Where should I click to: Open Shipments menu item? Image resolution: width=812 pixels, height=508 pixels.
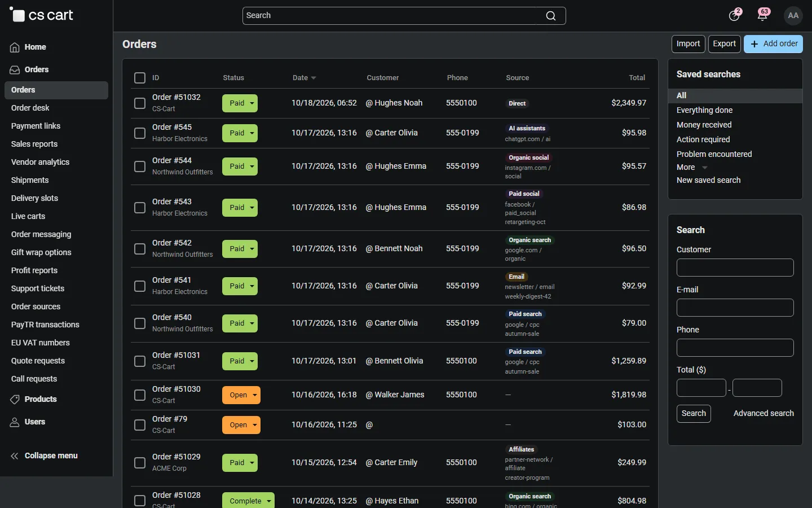(x=30, y=180)
